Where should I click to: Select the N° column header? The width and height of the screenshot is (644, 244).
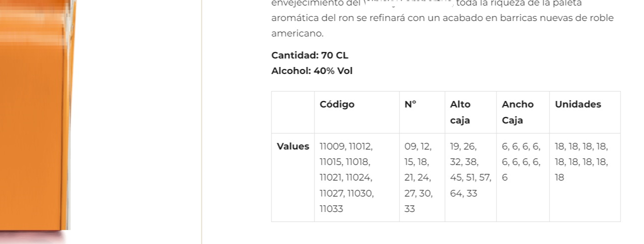pyautogui.click(x=410, y=104)
